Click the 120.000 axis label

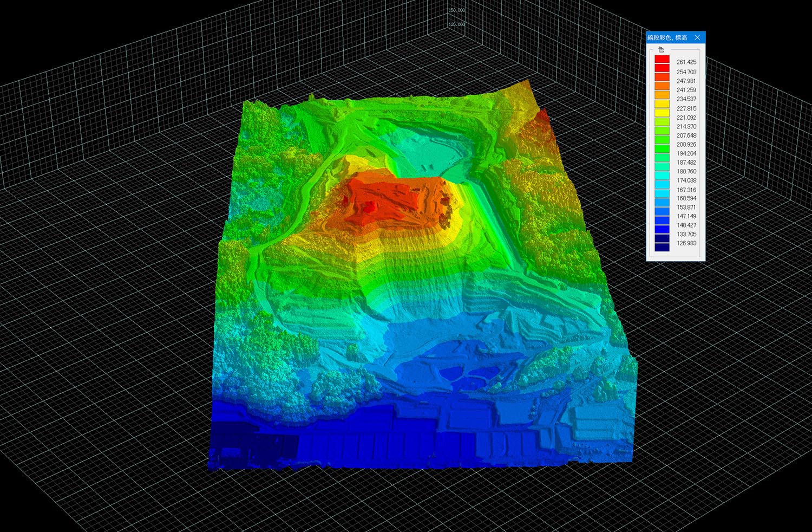[x=457, y=24]
